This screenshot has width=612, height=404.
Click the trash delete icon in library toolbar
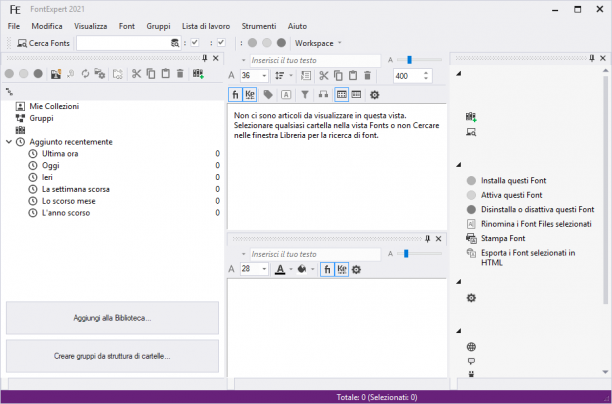[x=180, y=74]
